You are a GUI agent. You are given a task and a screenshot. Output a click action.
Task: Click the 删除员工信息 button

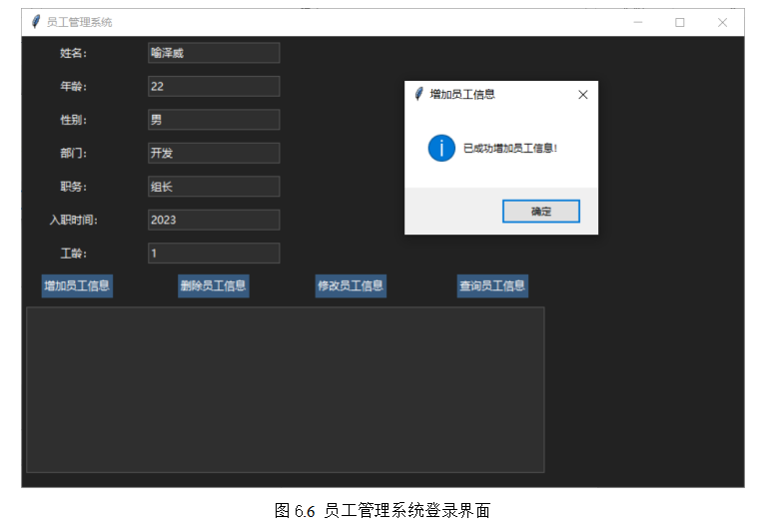[x=214, y=285]
